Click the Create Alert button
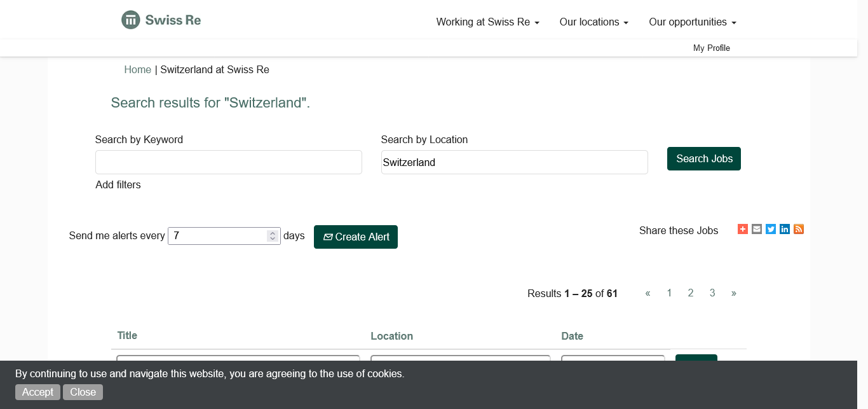Viewport: 868px width, 409px height. (355, 237)
